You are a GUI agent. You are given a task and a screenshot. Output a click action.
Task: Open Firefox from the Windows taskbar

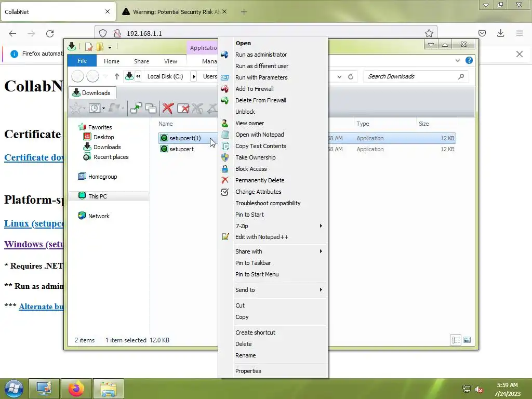click(x=76, y=389)
